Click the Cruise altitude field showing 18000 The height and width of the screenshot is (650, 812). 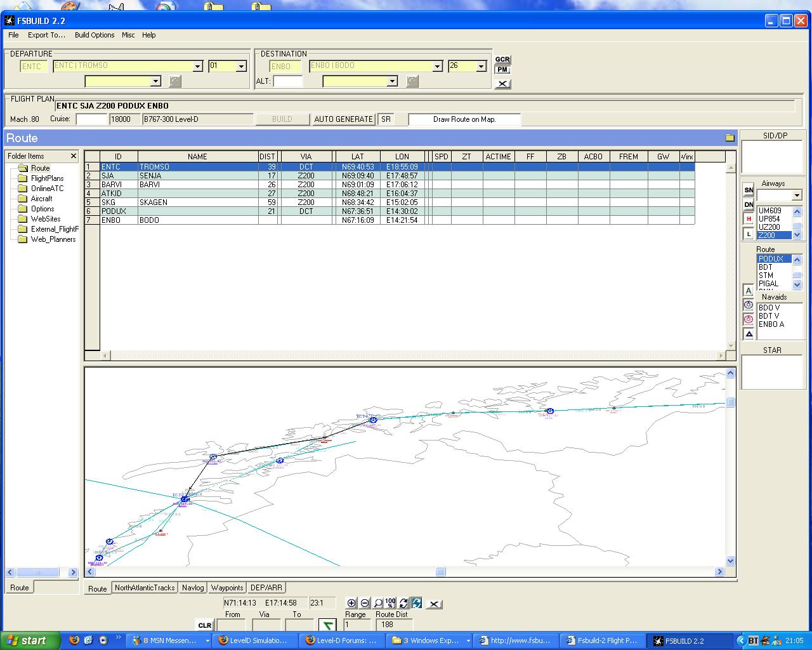pos(125,119)
